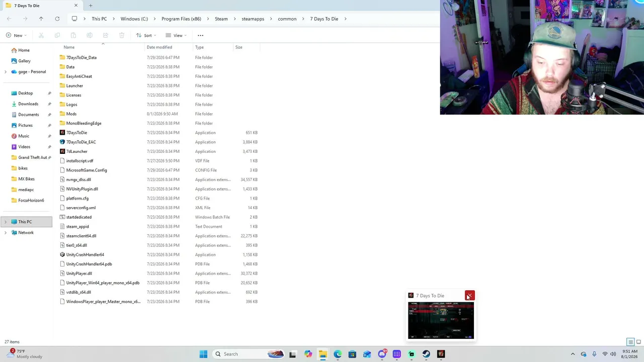Select the steam_appid text document
This screenshot has width=644, height=362.
point(158,226)
